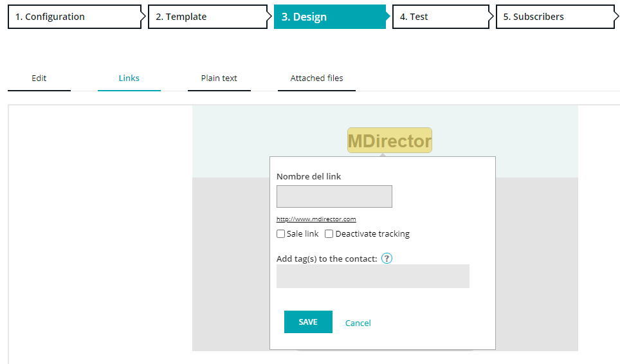
Task: Go to step 1. Configuration
Action: (74, 17)
